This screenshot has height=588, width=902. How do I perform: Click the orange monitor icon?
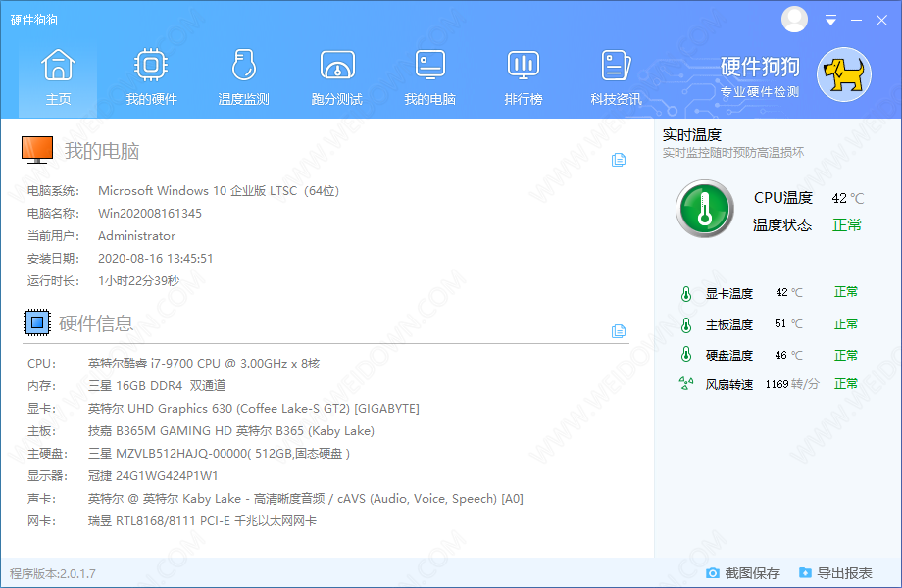click(37, 149)
